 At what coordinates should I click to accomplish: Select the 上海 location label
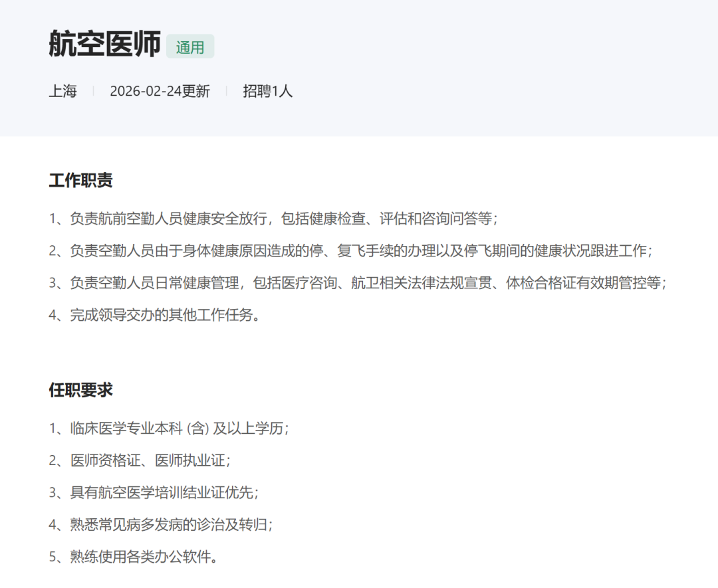[62, 91]
